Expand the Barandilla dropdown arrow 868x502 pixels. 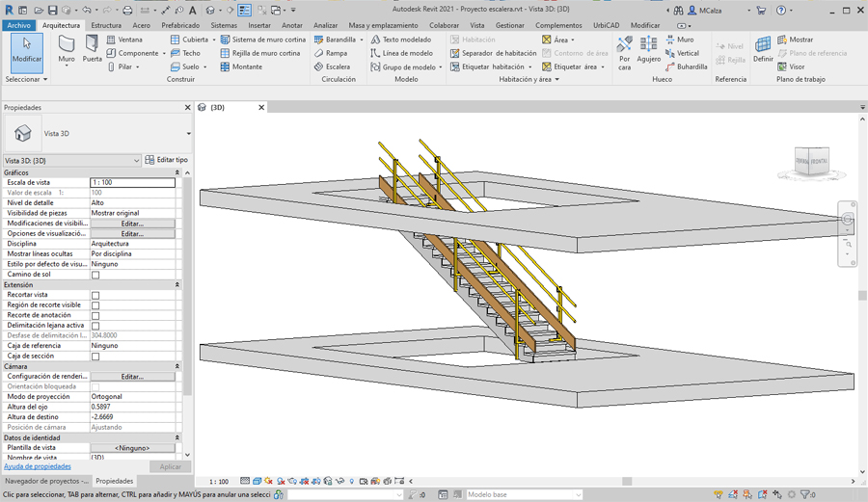[x=362, y=40]
